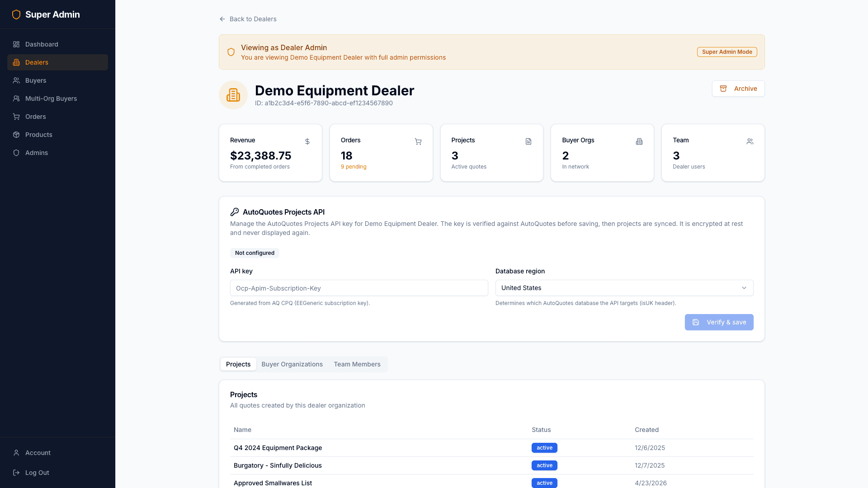Click the dealer ID text under the dealer name

tap(324, 103)
